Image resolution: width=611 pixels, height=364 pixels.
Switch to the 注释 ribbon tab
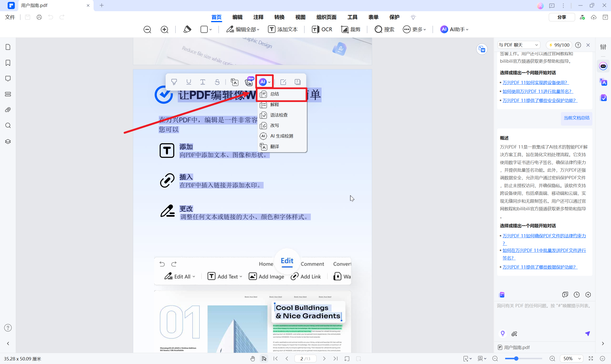(x=258, y=17)
